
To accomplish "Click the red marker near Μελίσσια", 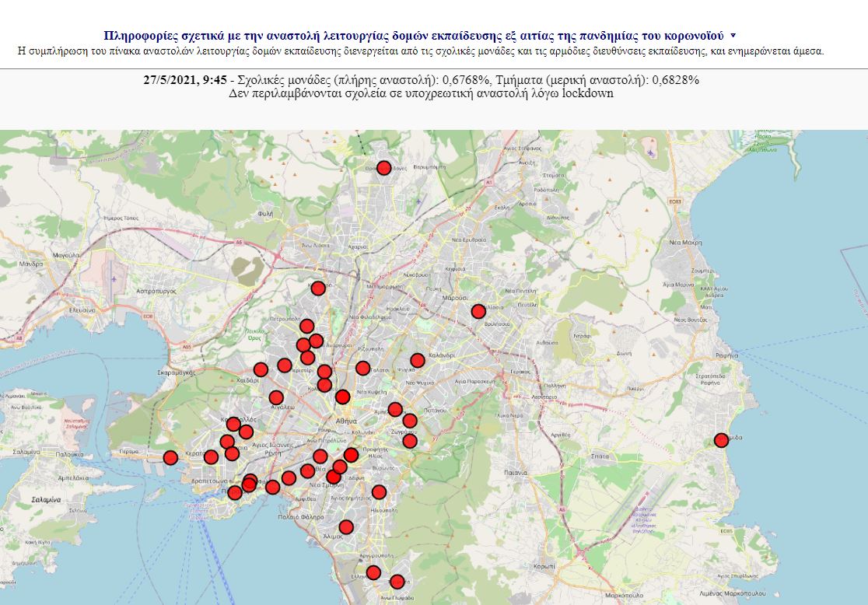I will [x=478, y=311].
